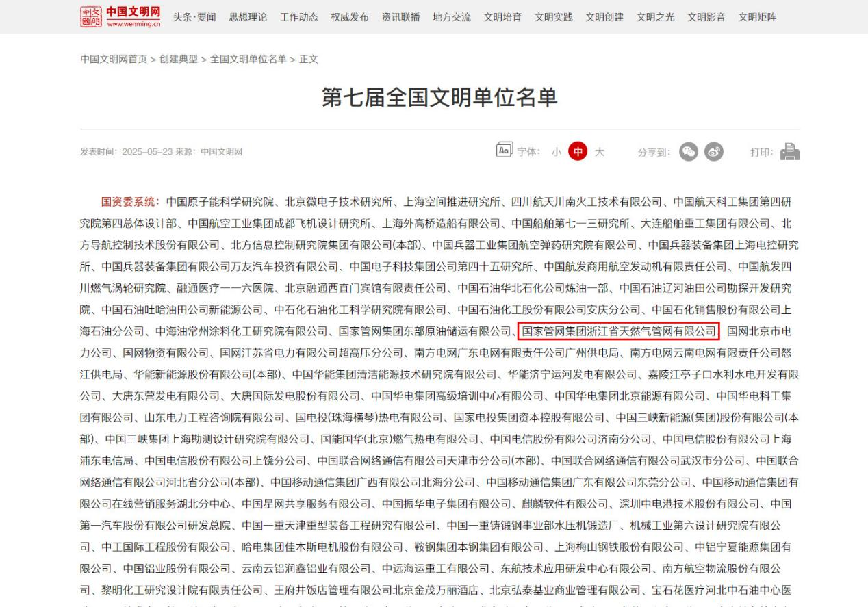The image size is (868, 607).
Task: Go to the 思想理论 section
Action: tap(248, 17)
